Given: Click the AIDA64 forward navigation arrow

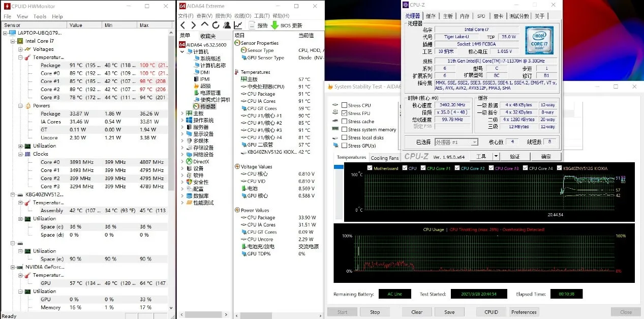Looking at the screenshot, I should pyautogui.click(x=193, y=25).
